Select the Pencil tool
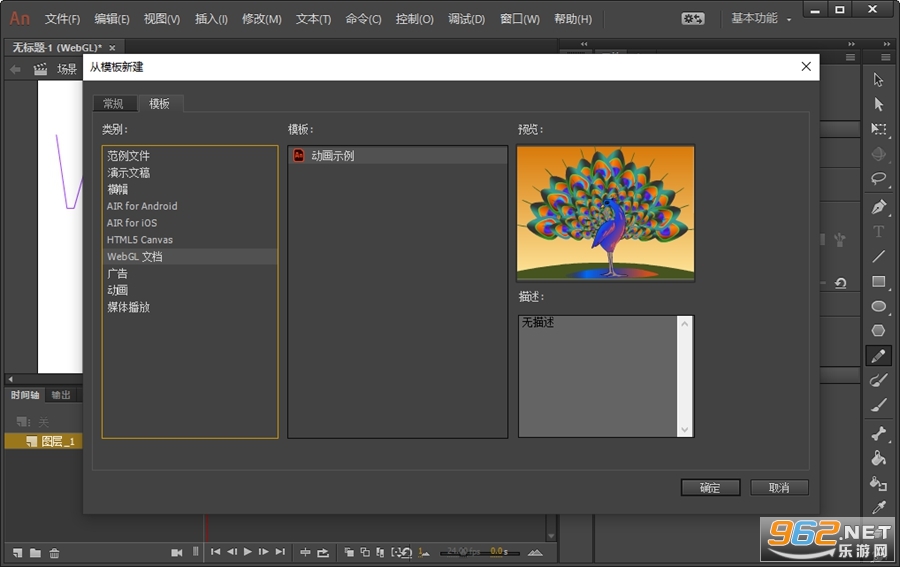 point(878,356)
